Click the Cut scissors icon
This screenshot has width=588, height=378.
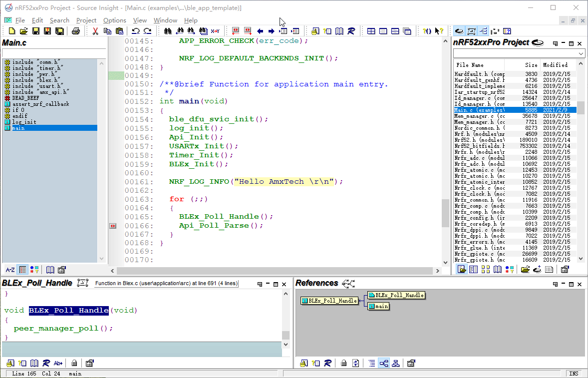tap(95, 31)
